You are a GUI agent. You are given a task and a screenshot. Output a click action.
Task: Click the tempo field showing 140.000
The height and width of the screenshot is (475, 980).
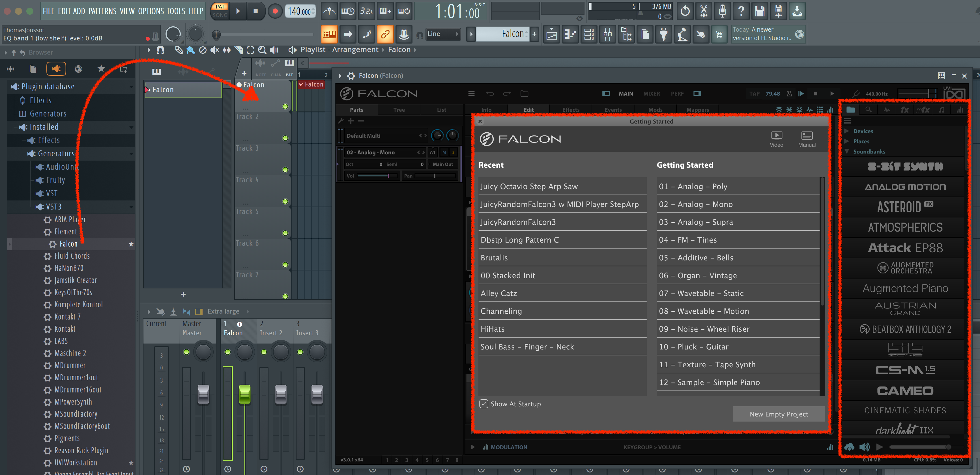click(x=300, y=11)
